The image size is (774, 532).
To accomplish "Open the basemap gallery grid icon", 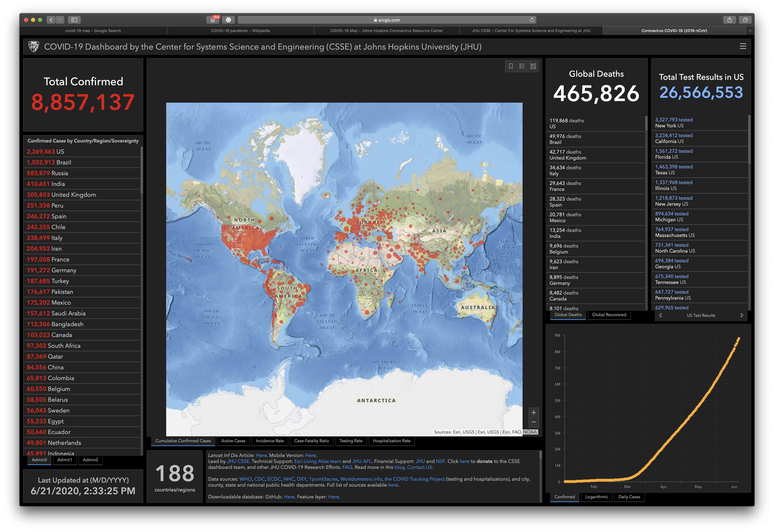I will [x=533, y=66].
